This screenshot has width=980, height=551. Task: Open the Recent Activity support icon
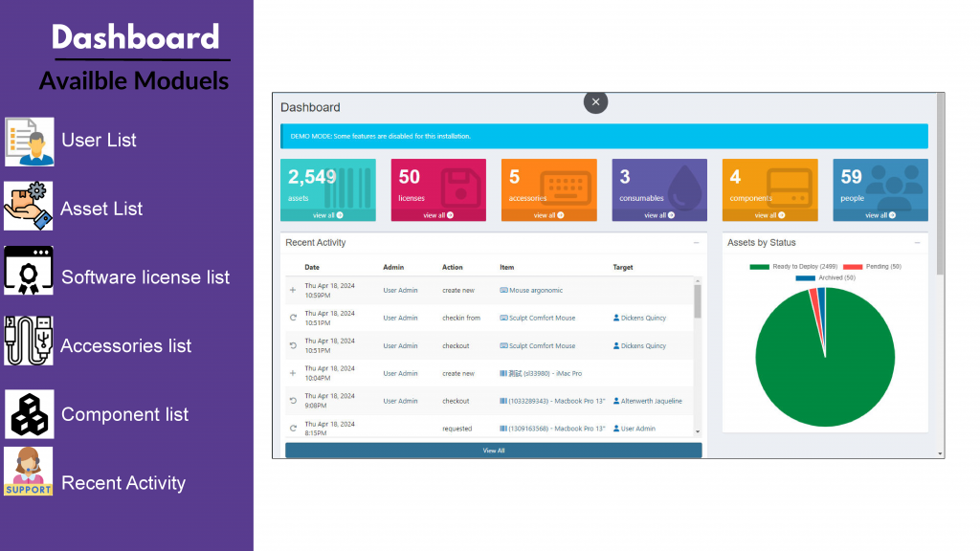(29, 472)
